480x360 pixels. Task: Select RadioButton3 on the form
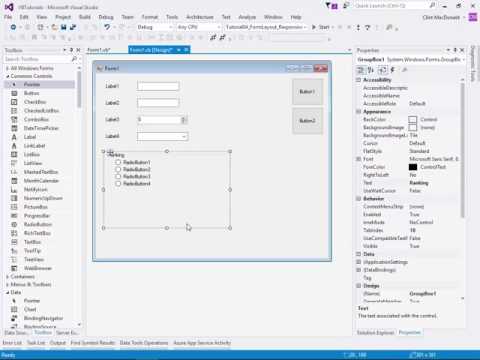pos(133,176)
